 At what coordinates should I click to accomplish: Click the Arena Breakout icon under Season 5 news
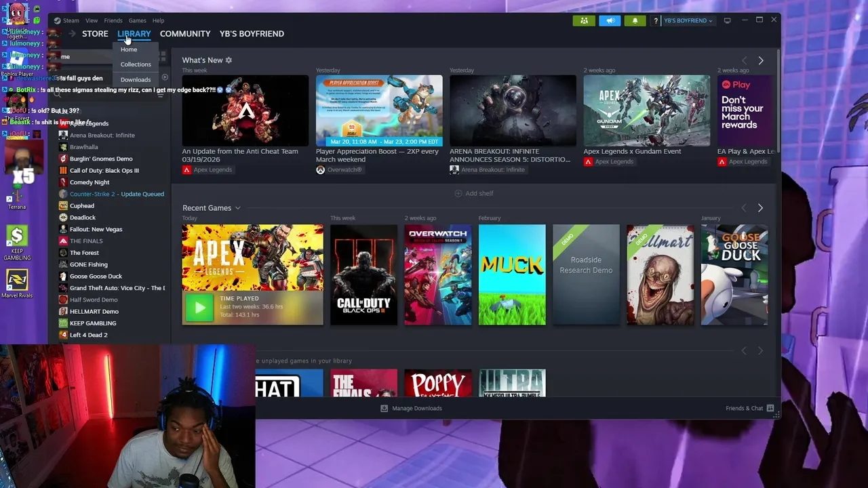coord(454,169)
